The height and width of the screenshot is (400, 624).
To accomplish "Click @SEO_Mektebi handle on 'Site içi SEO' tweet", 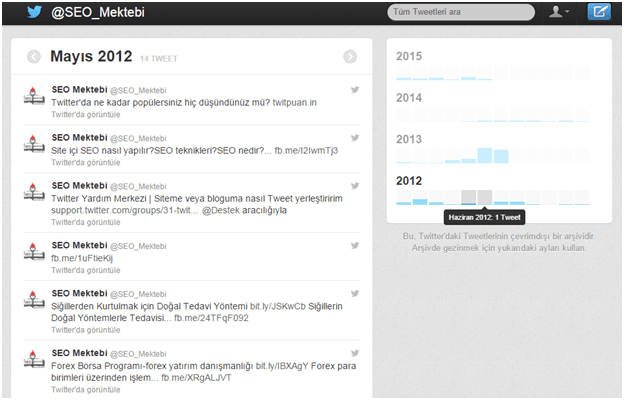I will 138,139.
